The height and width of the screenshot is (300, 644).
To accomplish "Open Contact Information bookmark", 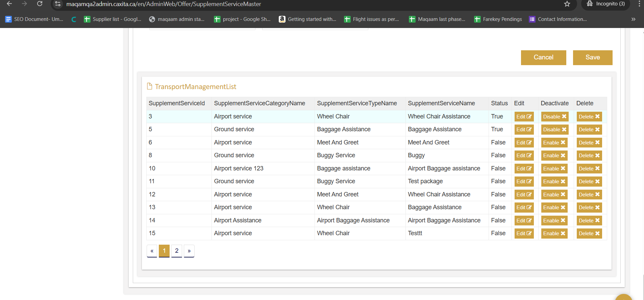I will click(x=558, y=19).
